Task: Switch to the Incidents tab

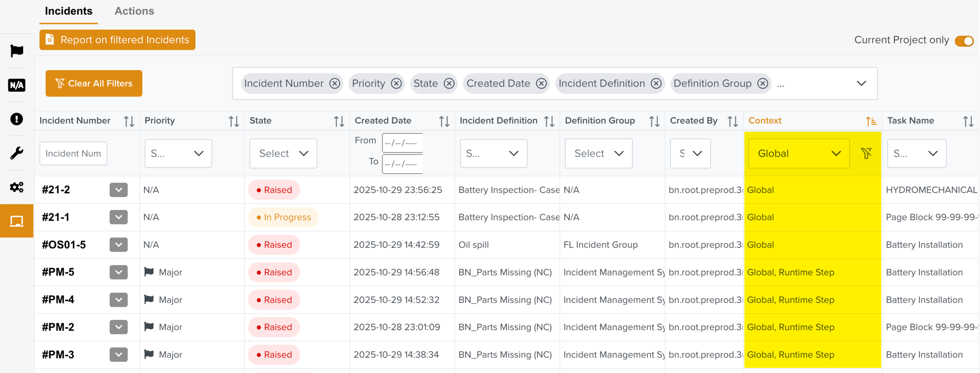Action: (x=69, y=11)
